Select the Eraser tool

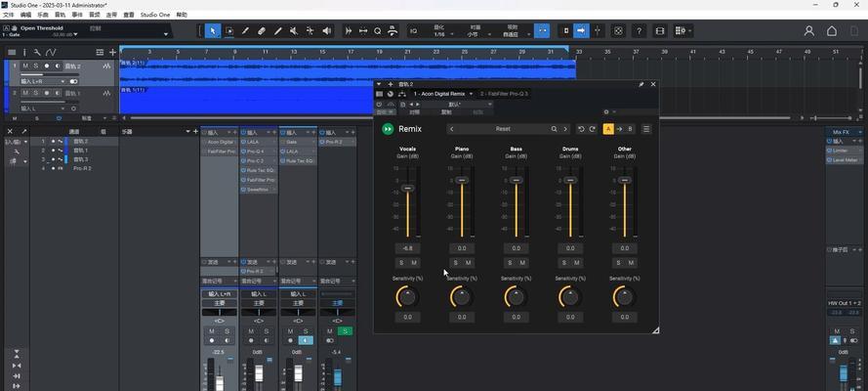262,31
